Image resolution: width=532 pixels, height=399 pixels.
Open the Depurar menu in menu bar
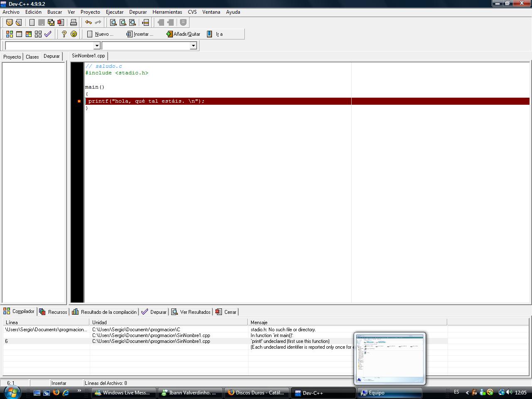(138, 12)
